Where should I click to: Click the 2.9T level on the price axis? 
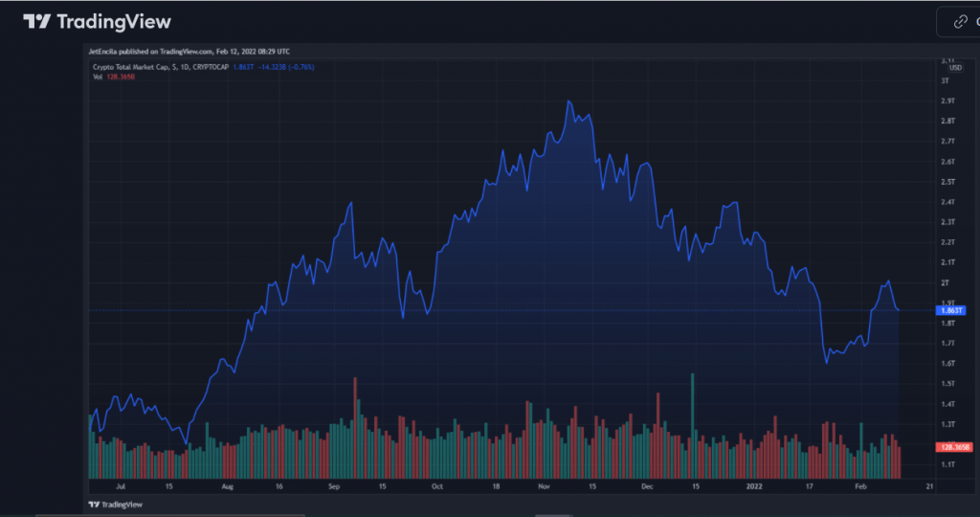pyautogui.click(x=947, y=101)
